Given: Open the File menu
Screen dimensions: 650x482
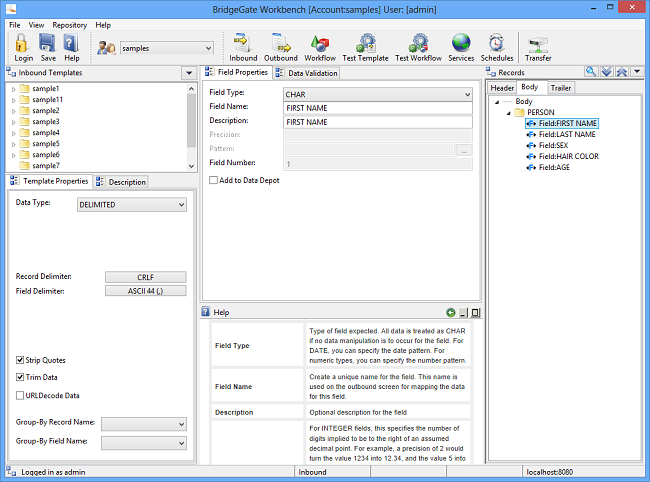Looking at the screenshot, I should [x=15, y=25].
